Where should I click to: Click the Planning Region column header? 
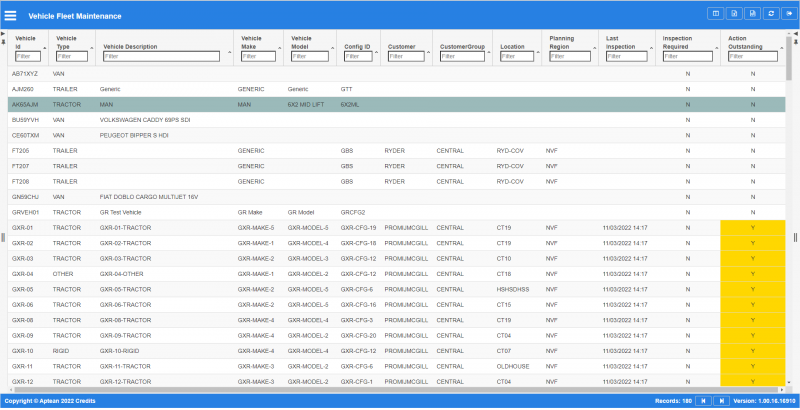(x=562, y=42)
